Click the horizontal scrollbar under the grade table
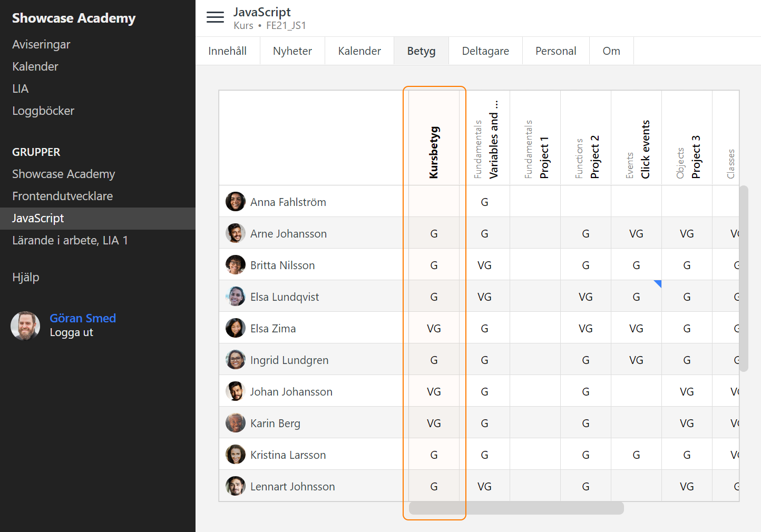 (516, 508)
